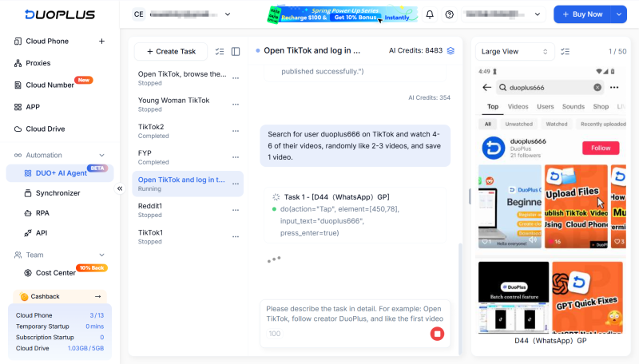This screenshot has height=364, width=639.
Task: Tap the back arrow in TikTok search
Action: coord(486,87)
